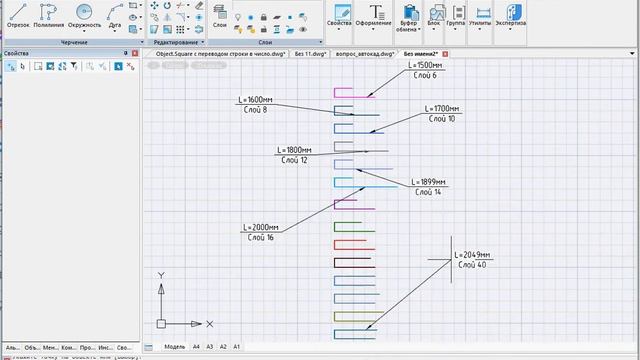
Task: Open the Объ... bottom panel tab
Action: tap(31, 348)
